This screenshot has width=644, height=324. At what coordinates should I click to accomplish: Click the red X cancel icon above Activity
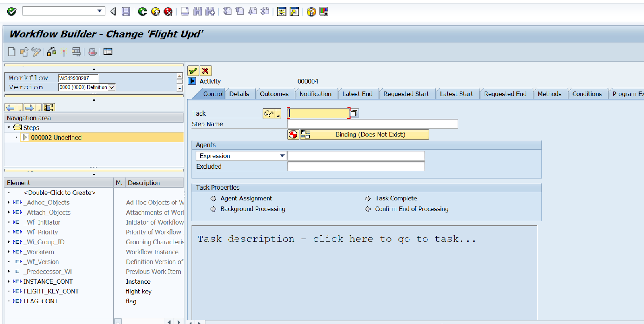[x=206, y=71]
